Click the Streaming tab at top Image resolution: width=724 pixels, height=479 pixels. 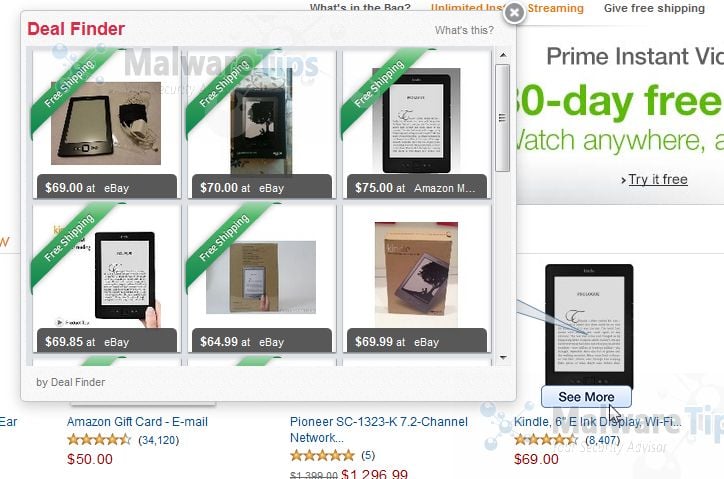(555, 8)
